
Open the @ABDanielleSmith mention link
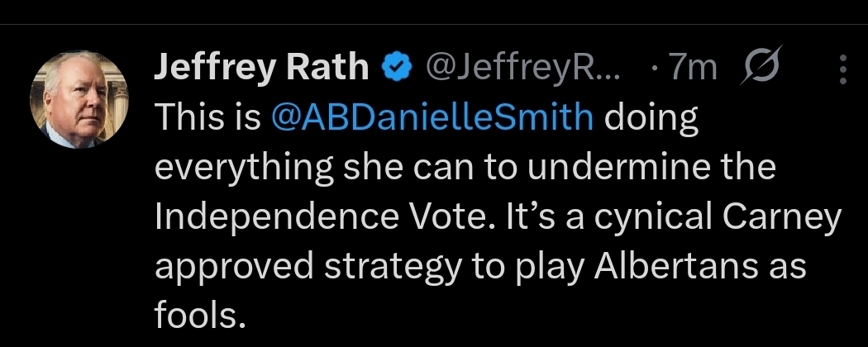tap(432, 118)
